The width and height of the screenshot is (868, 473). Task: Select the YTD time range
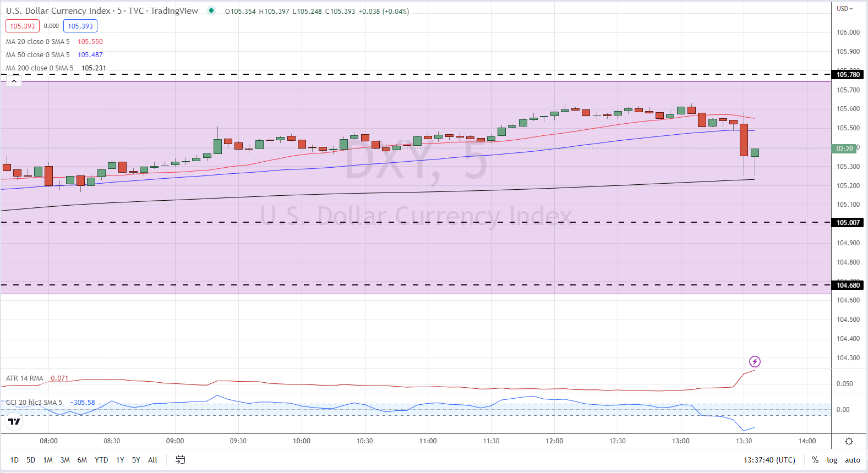click(101, 460)
